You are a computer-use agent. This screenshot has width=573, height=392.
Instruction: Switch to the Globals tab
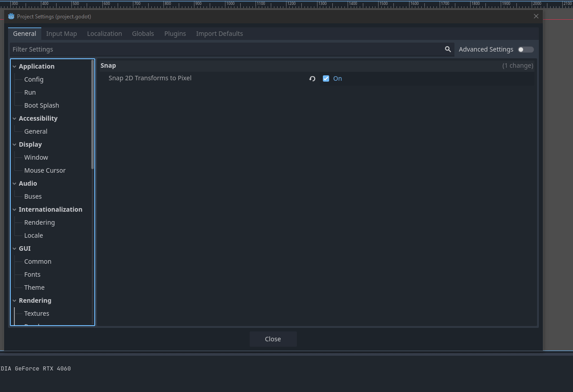[143, 33]
